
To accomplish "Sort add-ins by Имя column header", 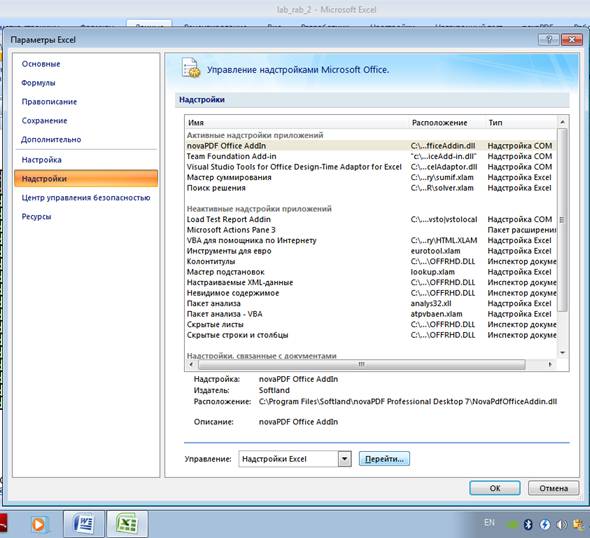I will (196, 123).
